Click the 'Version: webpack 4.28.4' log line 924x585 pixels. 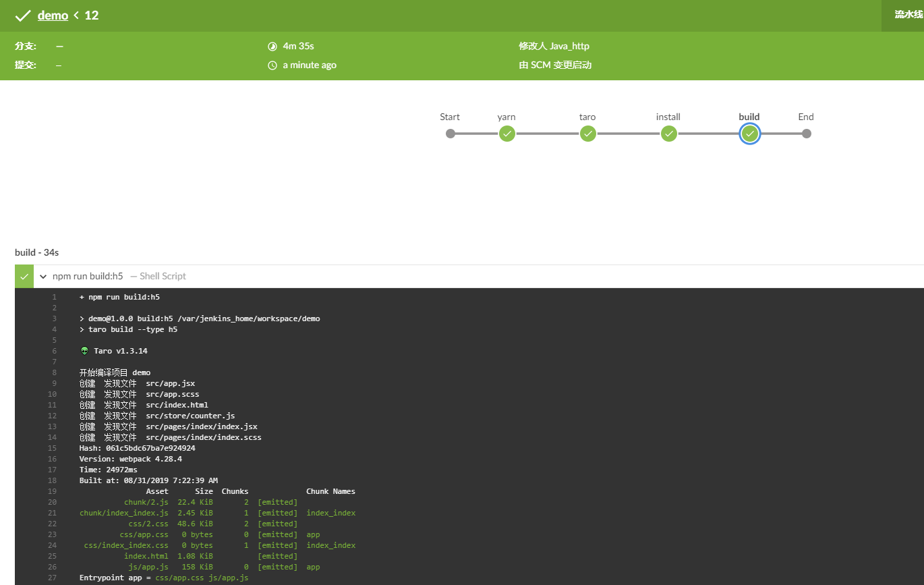(130, 459)
